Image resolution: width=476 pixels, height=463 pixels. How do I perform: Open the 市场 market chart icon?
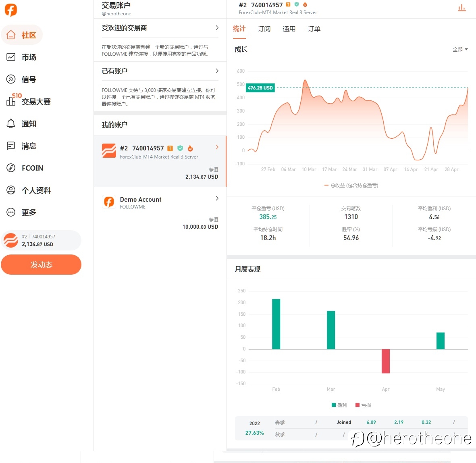(11, 57)
